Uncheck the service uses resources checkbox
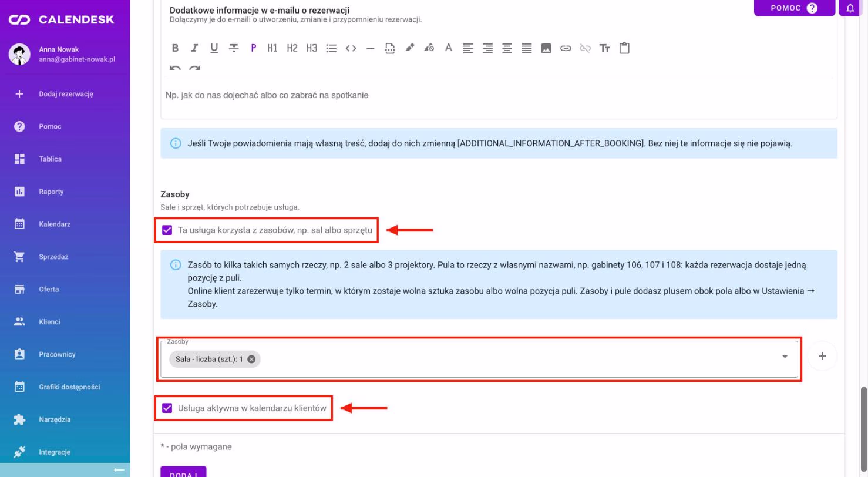 click(167, 230)
